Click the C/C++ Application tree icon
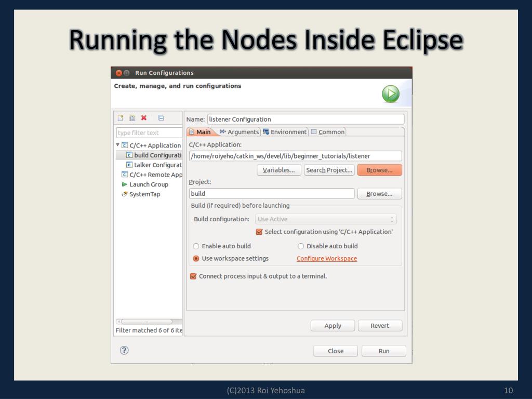 [x=125, y=145]
